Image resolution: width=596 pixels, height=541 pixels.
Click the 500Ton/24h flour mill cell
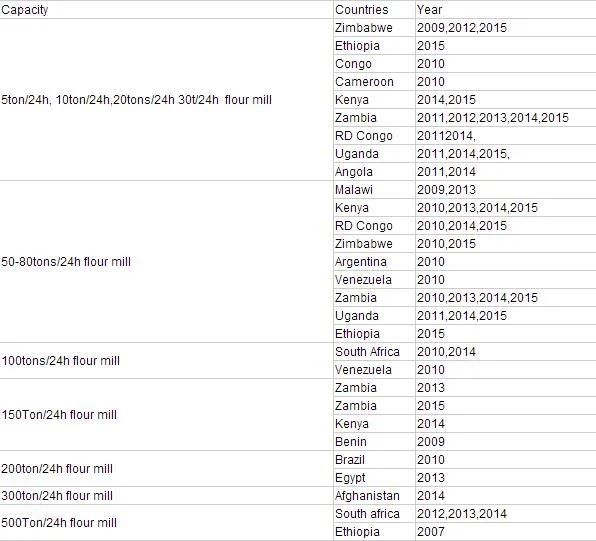[x=166, y=522]
